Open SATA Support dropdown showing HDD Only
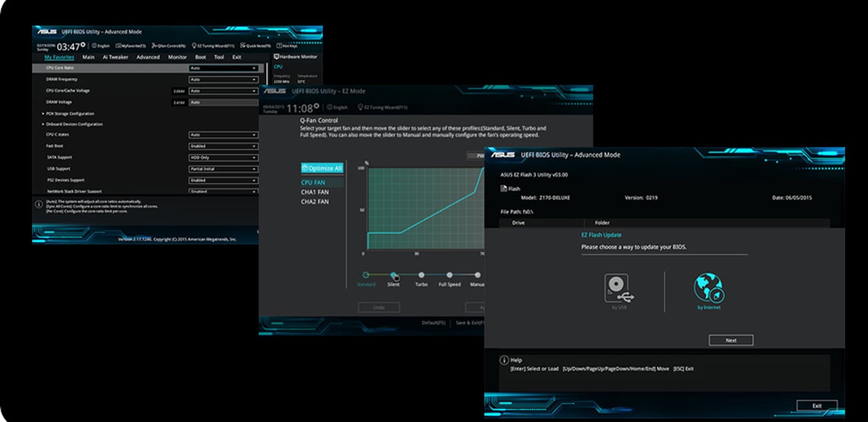 [223, 158]
